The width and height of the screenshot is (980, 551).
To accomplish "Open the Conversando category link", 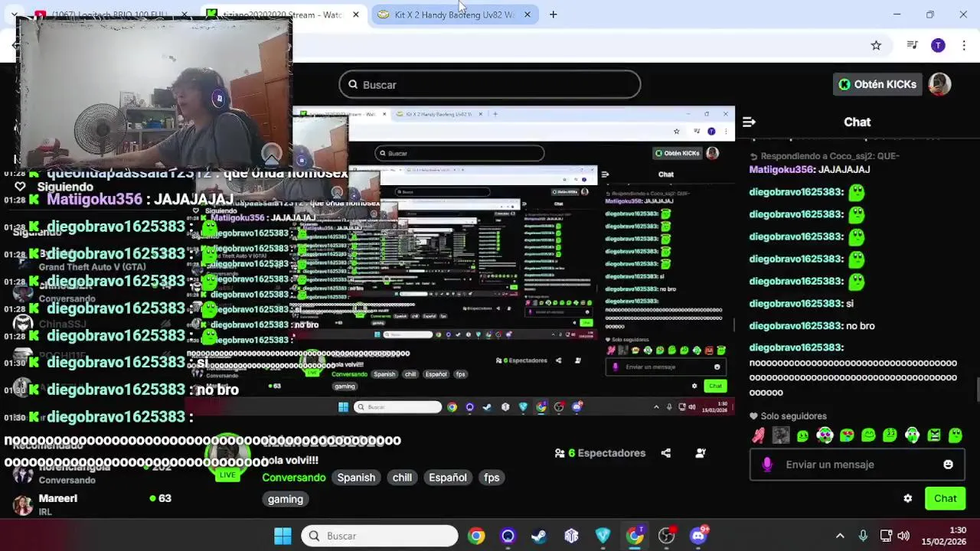I will click(294, 478).
